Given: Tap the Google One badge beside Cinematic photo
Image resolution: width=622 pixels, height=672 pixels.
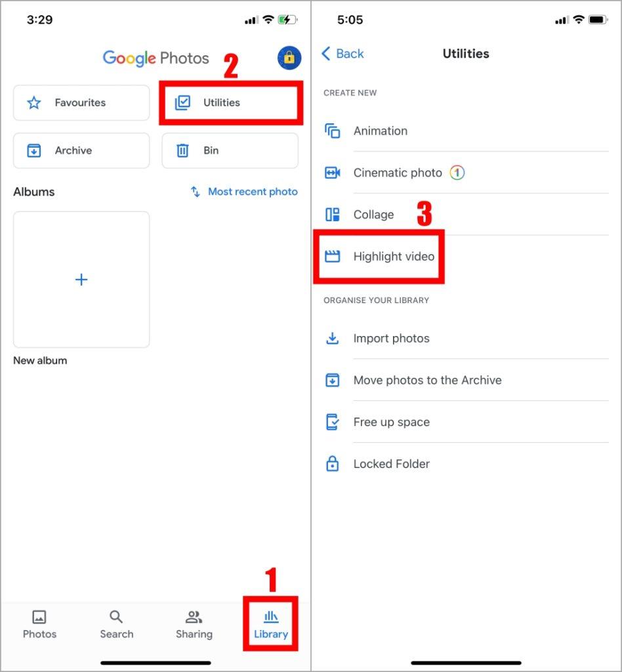Looking at the screenshot, I should click(457, 173).
